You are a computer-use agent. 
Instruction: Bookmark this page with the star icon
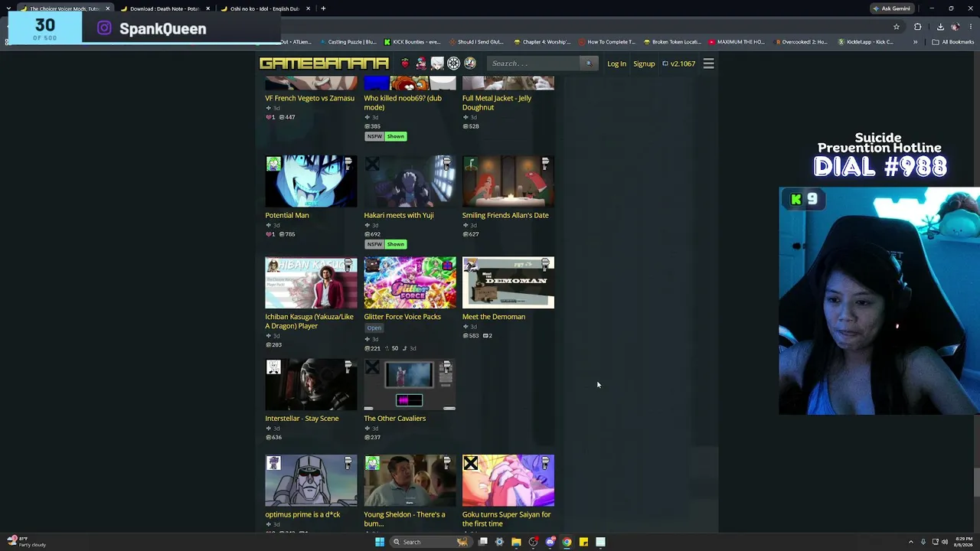(897, 27)
